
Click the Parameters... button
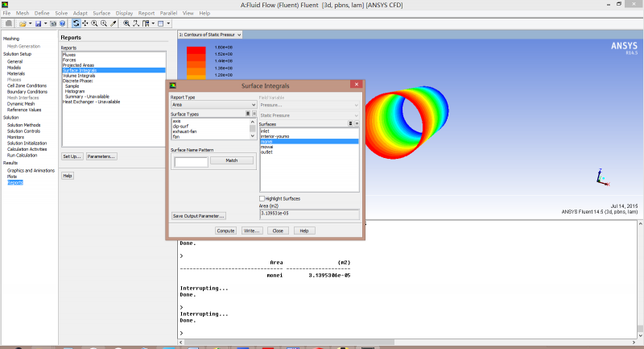101,156
